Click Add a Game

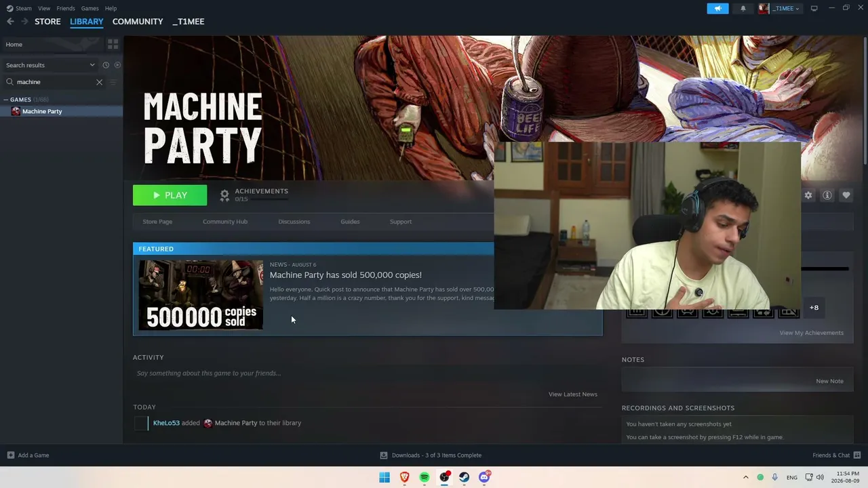(x=28, y=455)
